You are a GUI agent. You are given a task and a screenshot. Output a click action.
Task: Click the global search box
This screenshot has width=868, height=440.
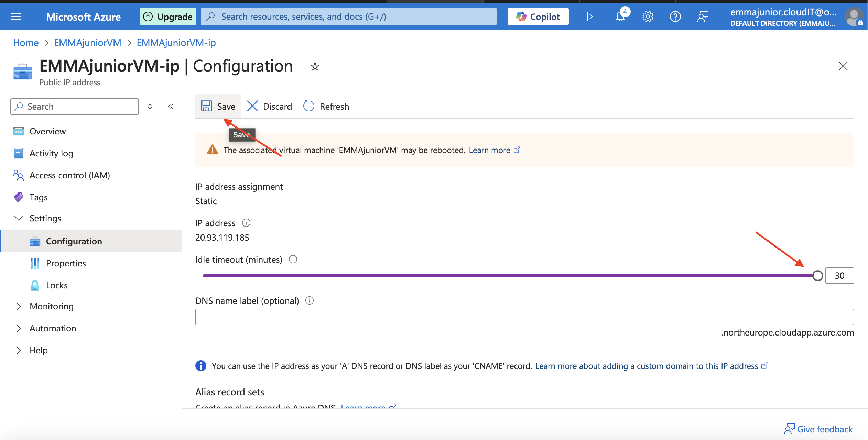[x=349, y=16]
